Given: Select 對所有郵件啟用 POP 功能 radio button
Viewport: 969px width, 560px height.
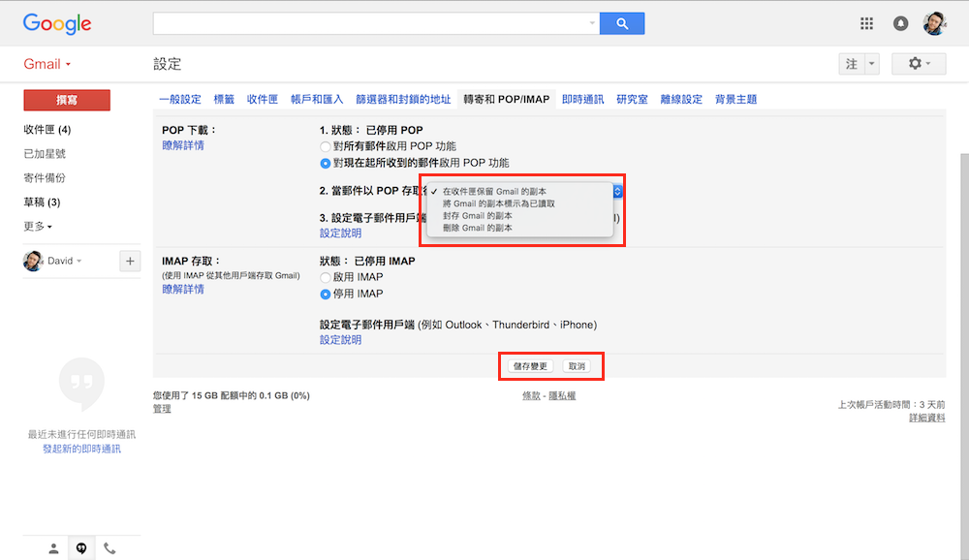Looking at the screenshot, I should [x=326, y=146].
